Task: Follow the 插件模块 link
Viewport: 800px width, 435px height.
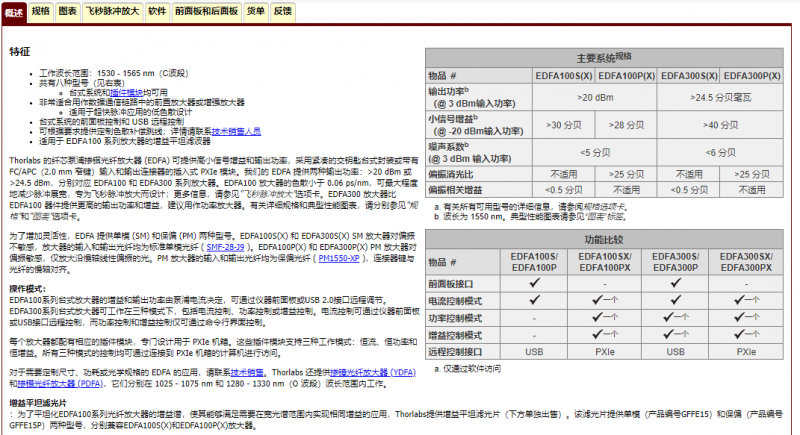Action: [127, 92]
